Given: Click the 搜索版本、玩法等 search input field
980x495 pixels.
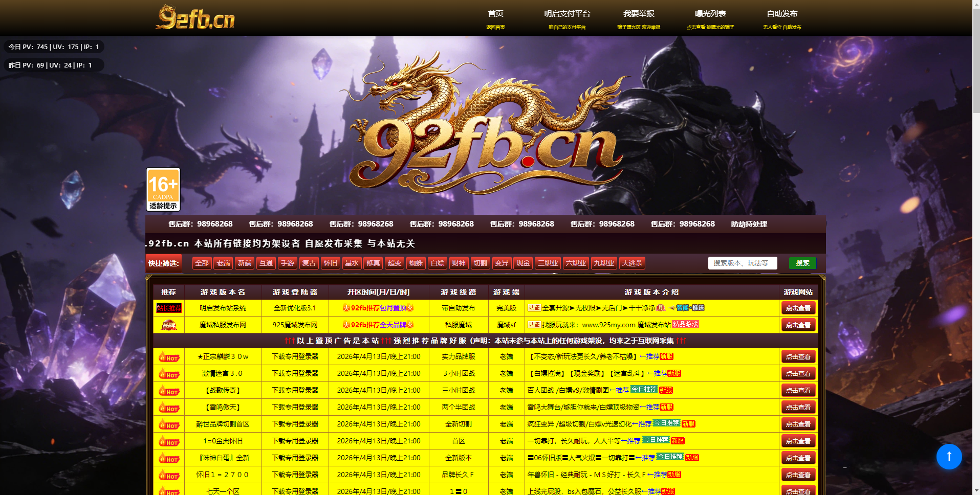Looking at the screenshot, I should [742, 263].
